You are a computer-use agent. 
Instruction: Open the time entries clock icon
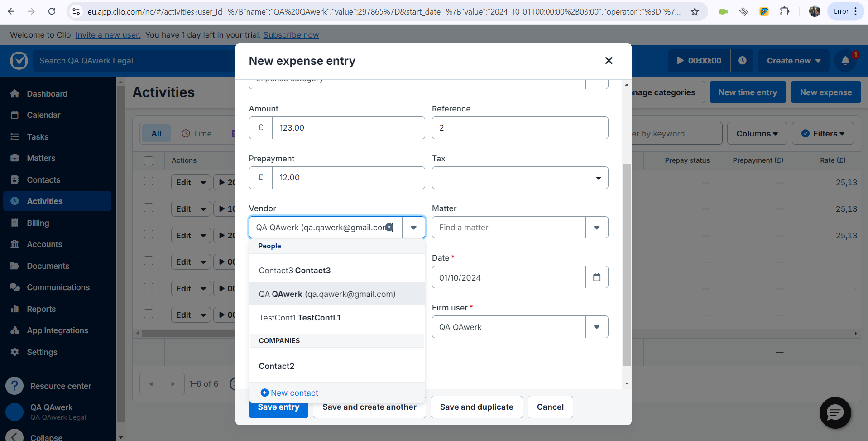[x=742, y=61]
